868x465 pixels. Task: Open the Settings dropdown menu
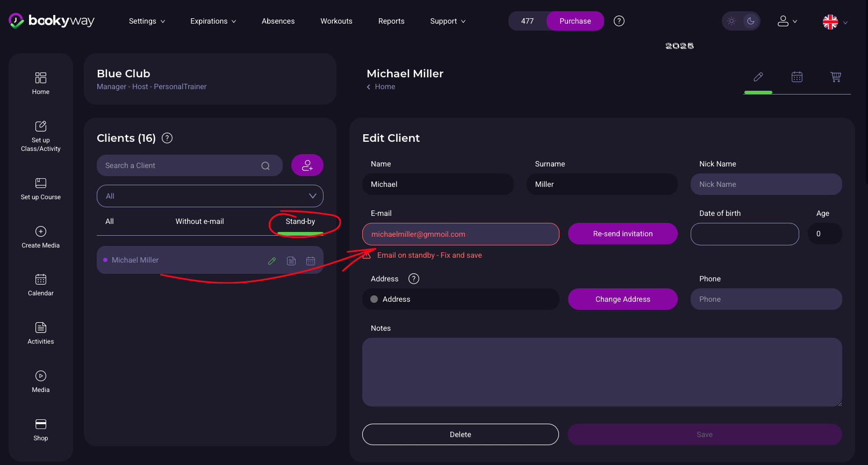pos(147,21)
